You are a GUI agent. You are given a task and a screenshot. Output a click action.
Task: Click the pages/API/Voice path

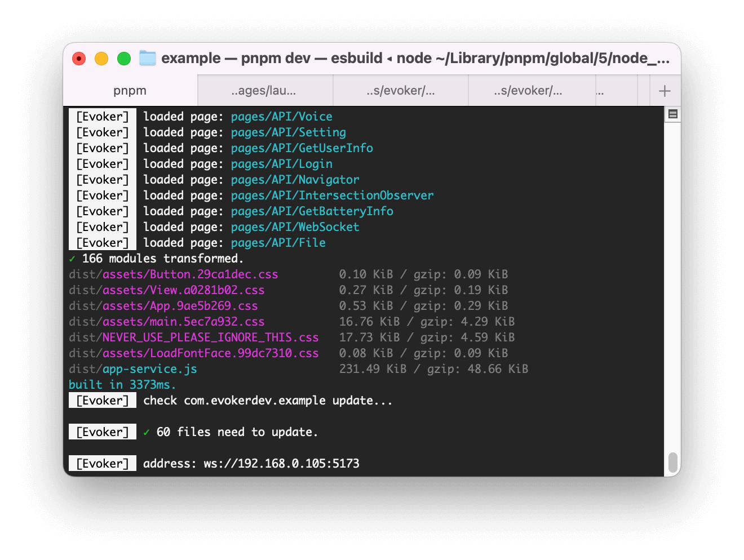coord(282,117)
